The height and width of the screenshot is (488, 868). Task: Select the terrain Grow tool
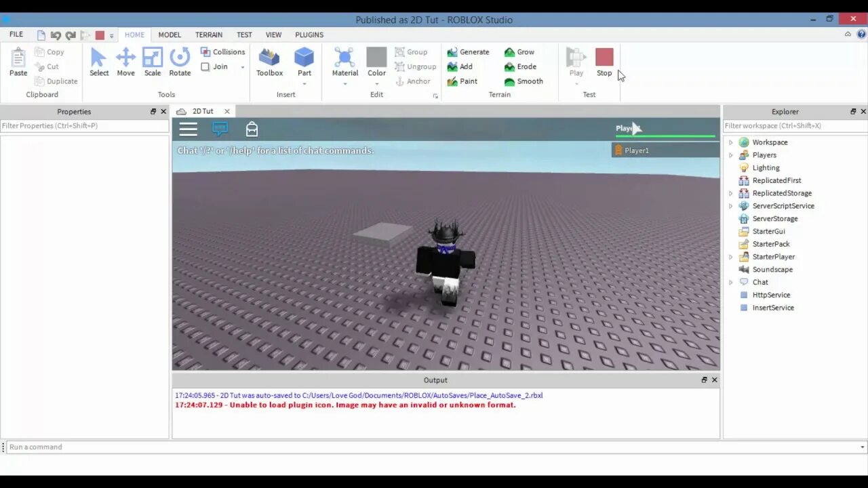519,52
